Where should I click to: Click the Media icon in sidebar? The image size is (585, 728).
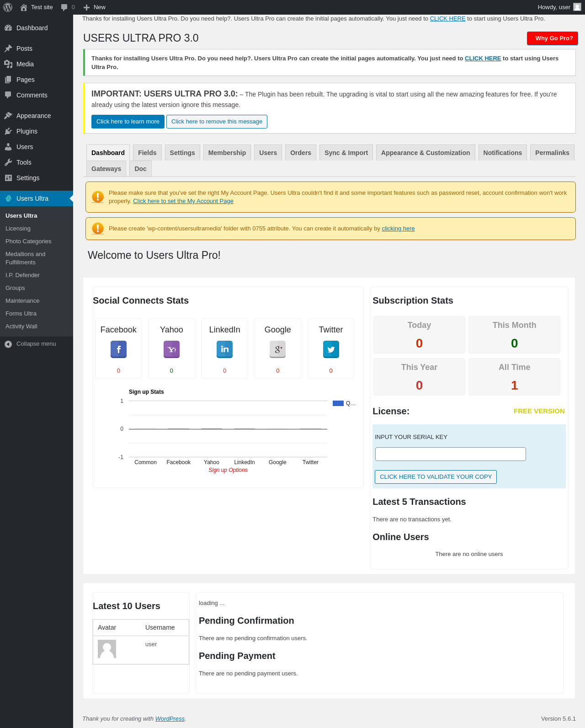coord(8,64)
